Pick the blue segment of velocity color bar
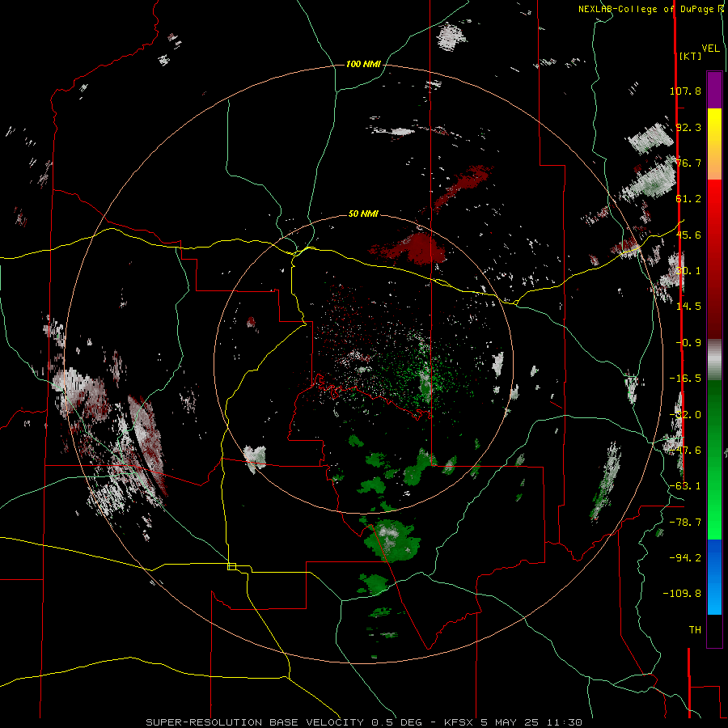Image resolution: width=728 pixels, height=728 pixels. (714, 577)
